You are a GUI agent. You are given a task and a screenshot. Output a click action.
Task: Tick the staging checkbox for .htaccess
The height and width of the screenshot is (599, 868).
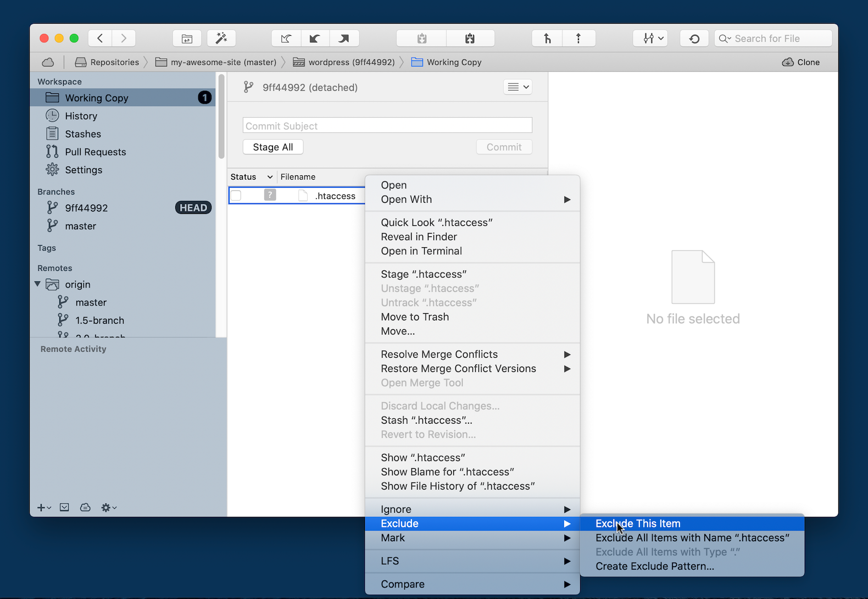236,196
